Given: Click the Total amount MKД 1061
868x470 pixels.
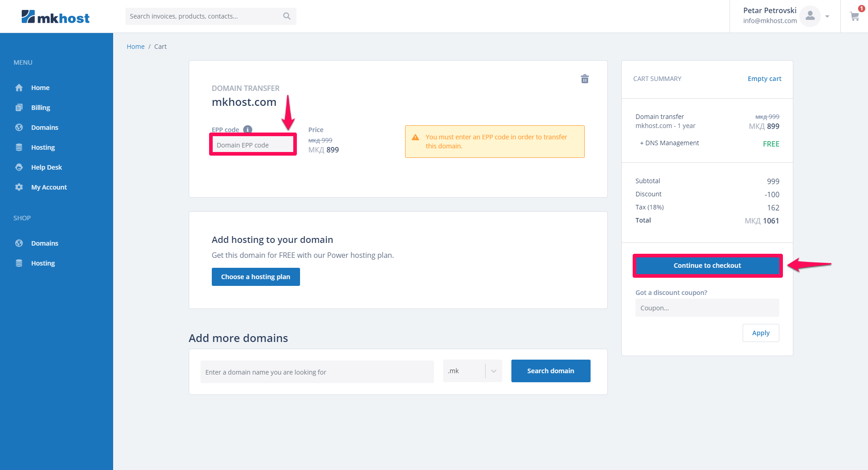Looking at the screenshot, I should 762,221.
